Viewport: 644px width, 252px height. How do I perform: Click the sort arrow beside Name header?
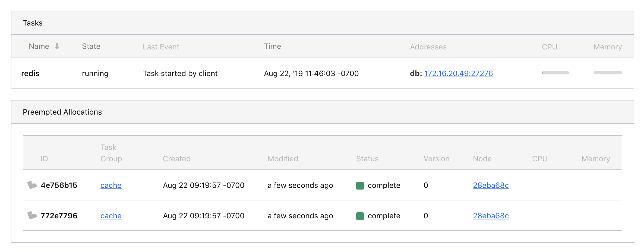57,46
